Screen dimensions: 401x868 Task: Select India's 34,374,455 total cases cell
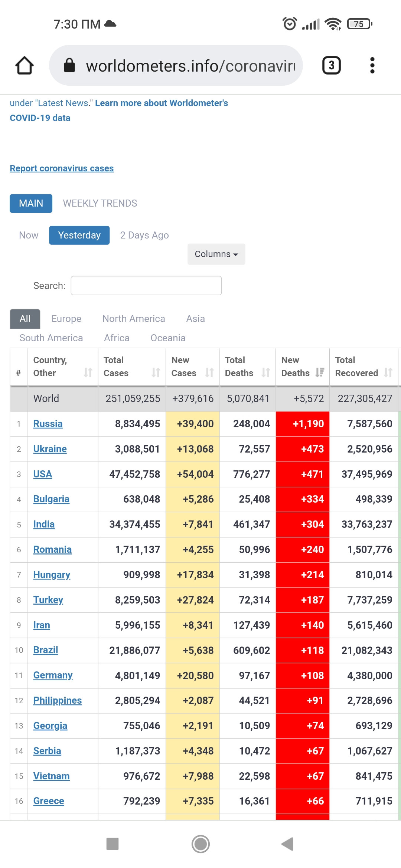point(132,524)
